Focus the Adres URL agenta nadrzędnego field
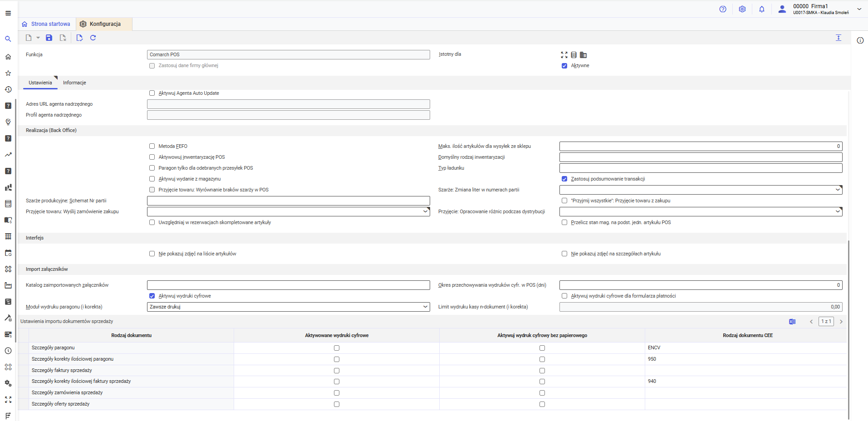Screen dimensions: 868x421 pos(289,104)
